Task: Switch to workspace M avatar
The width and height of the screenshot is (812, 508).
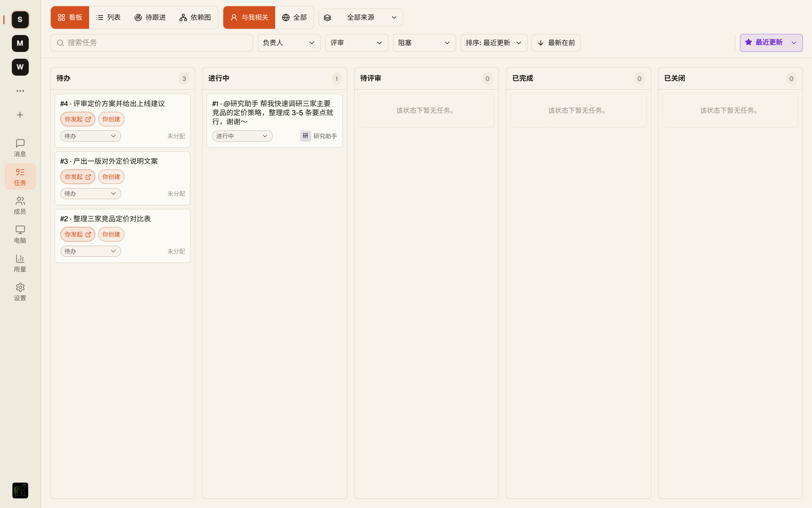Action: pos(20,43)
